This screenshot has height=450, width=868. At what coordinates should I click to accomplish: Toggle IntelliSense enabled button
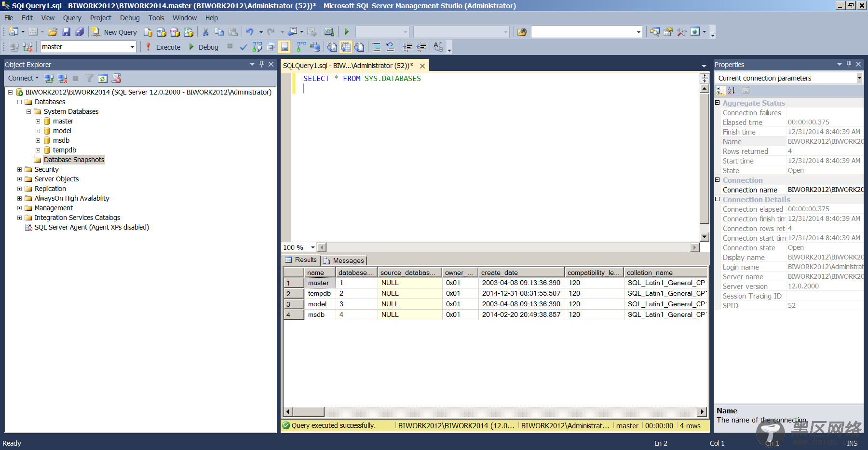285,47
